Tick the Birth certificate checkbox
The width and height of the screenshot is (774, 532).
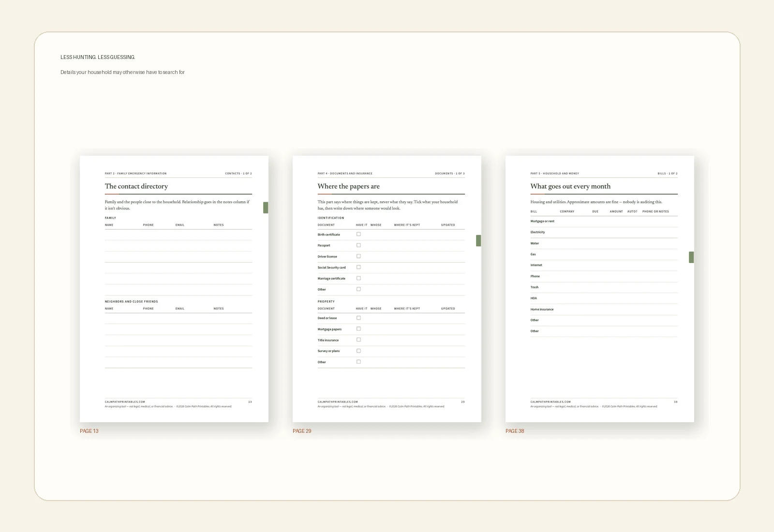[358, 234]
